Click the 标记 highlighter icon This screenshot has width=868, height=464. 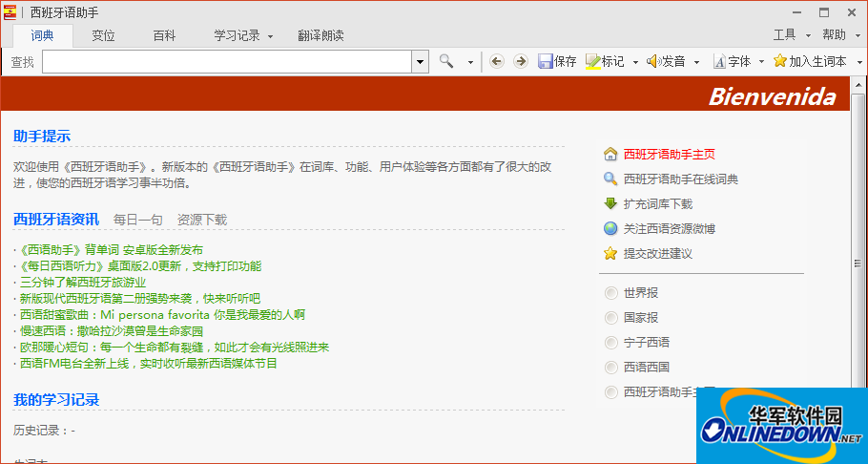(x=592, y=61)
